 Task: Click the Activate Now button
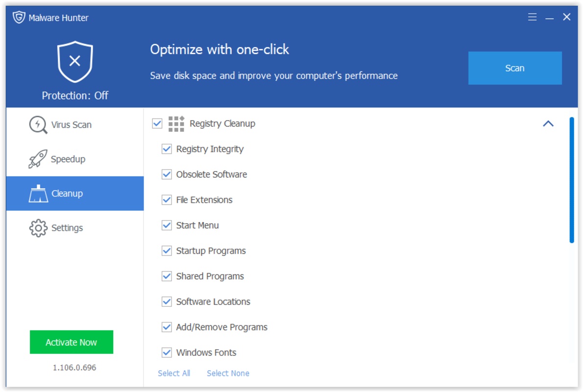pos(72,342)
